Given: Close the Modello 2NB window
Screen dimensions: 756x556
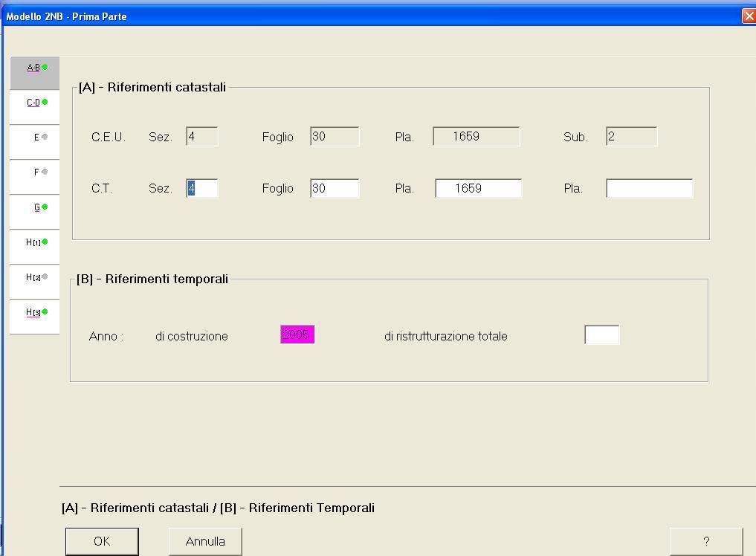Looking at the screenshot, I should [749, 16].
